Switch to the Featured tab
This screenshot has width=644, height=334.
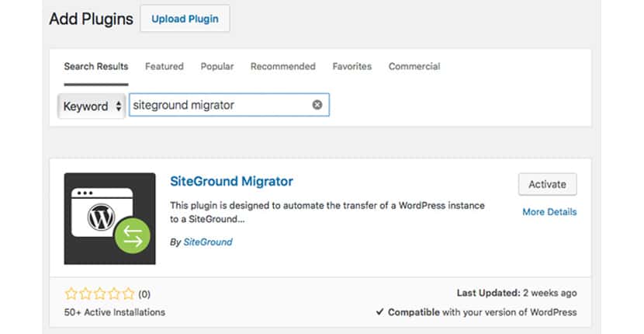pos(164,66)
